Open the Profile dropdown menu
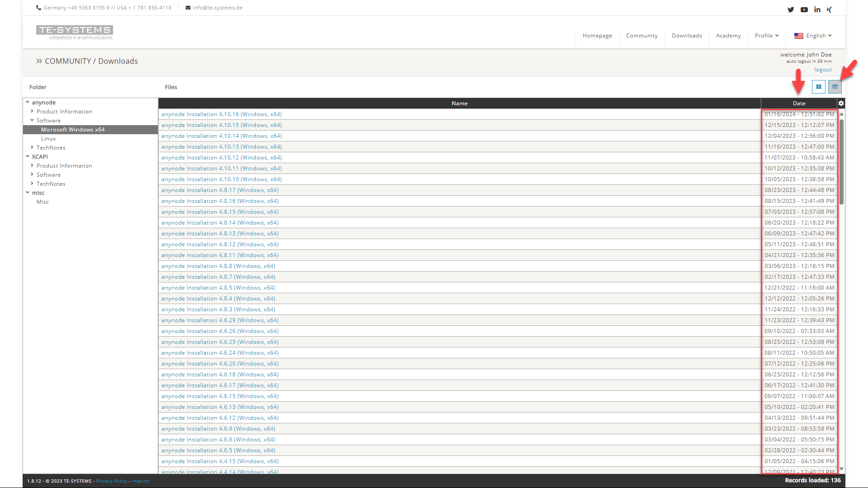This screenshot has height=488, width=868. tap(767, 36)
